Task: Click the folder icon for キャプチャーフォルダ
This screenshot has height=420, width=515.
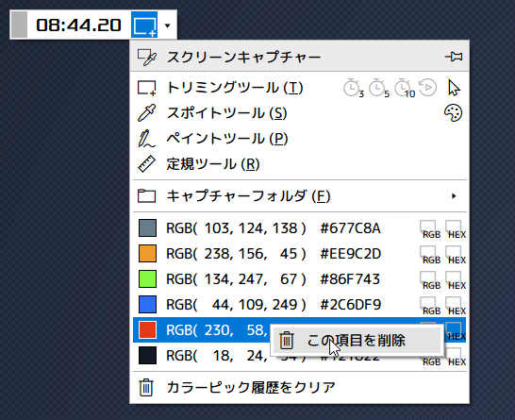Action: click(x=146, y=196)
